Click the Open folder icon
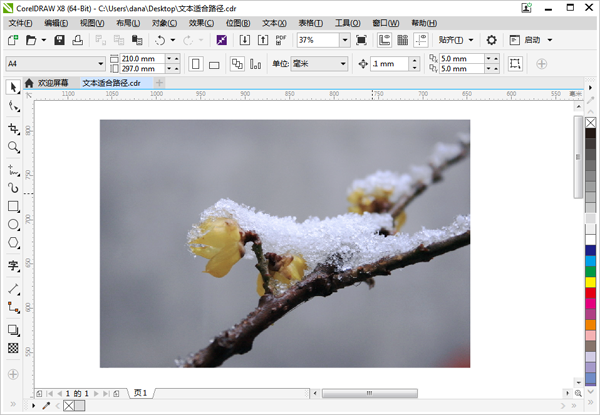 (31, 40)
